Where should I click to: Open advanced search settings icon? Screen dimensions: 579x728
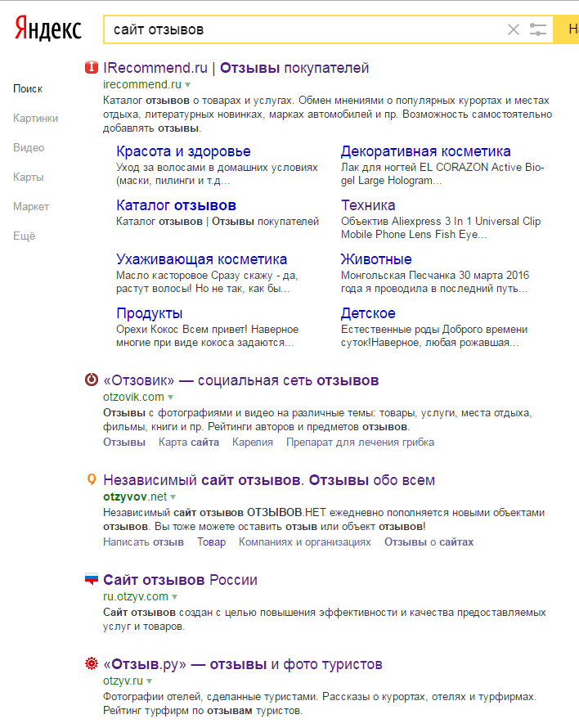point(537,29)
